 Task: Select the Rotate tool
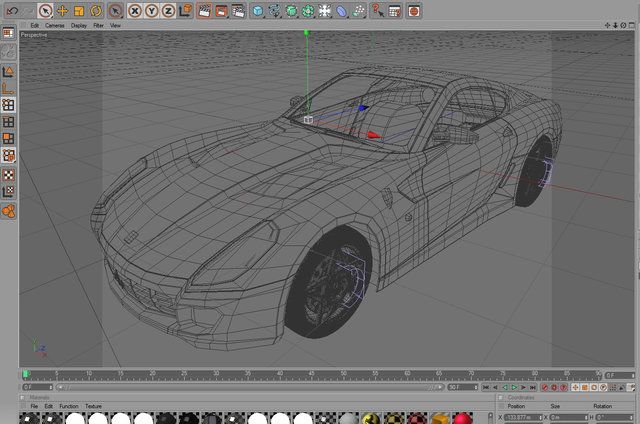click(x=96, y=11)
